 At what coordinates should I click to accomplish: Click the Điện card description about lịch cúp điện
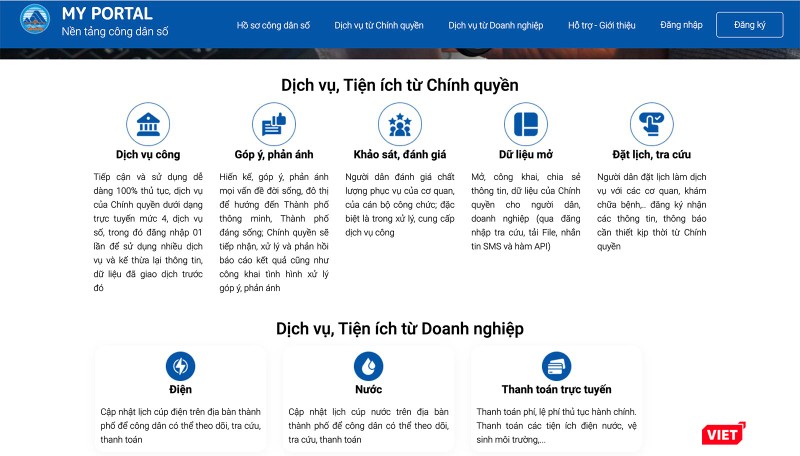coord(181,425)
